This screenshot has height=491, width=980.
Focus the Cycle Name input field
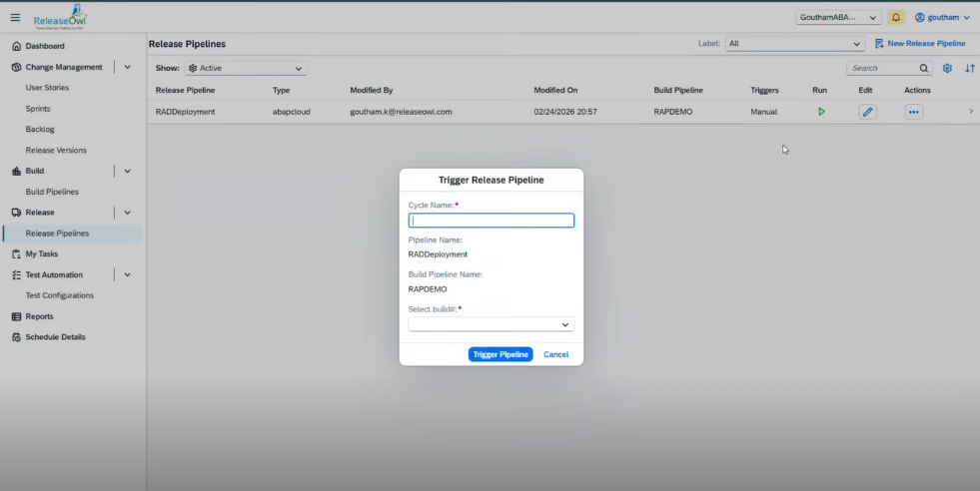(490, 221)
